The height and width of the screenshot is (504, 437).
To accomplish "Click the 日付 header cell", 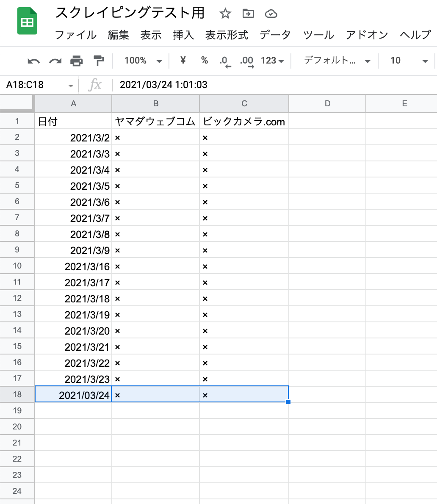I will click(x=73, y=121).
